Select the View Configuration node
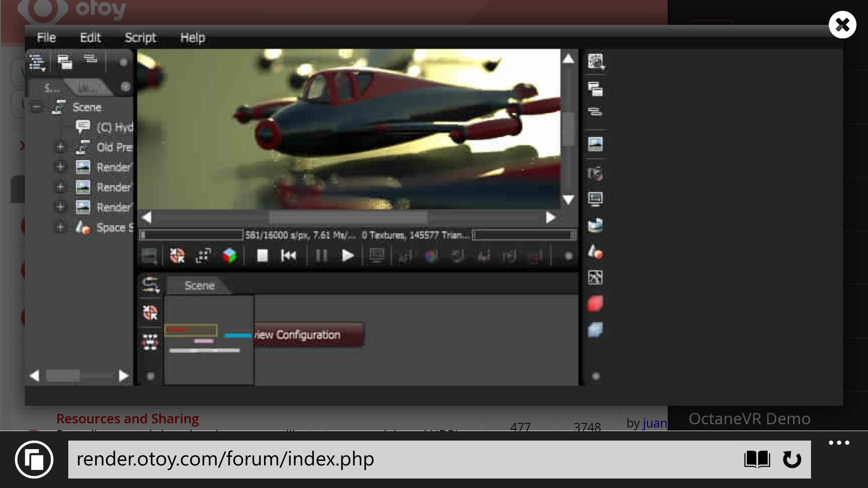The height and width of the screenshot is (488, 868). tap(309, 335)
